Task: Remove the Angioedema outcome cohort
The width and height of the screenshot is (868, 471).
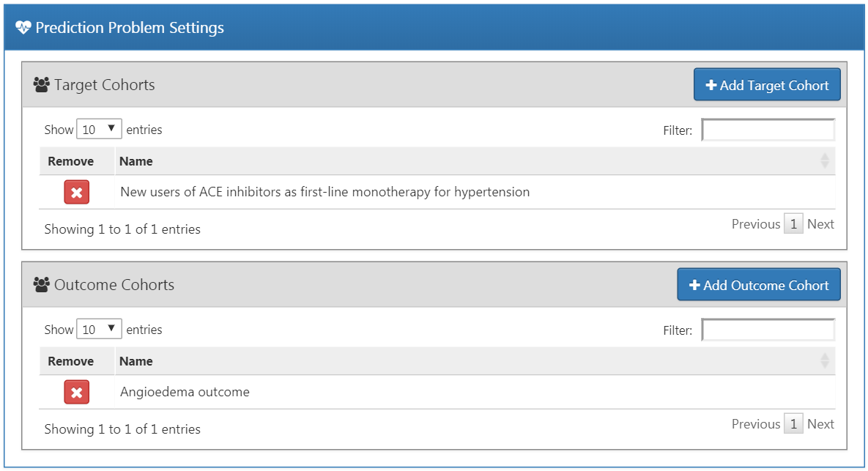Action: click(76, 392)
